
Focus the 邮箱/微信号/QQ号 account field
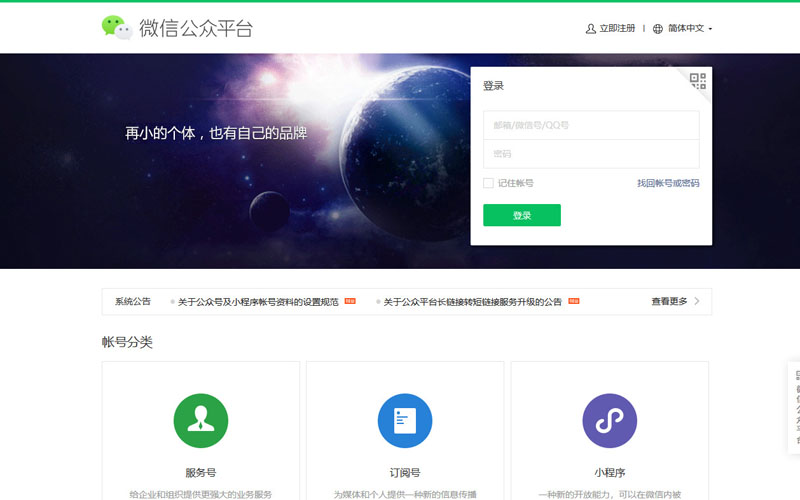click(591, 125)
